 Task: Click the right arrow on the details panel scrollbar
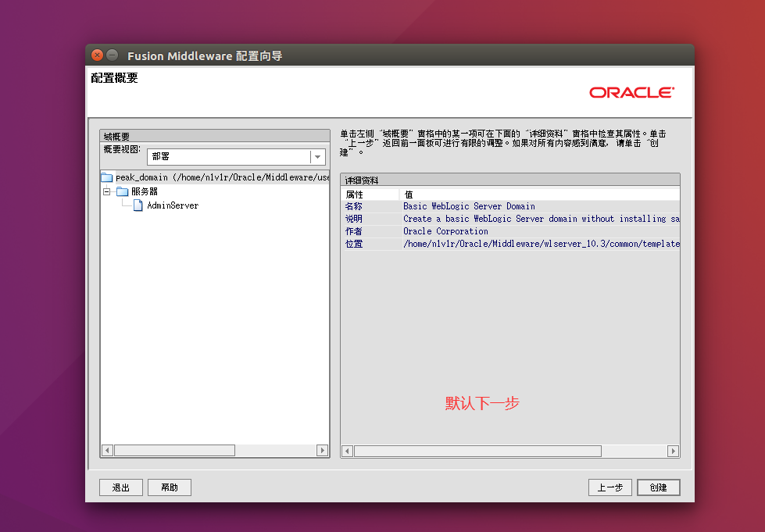[673, 451]
